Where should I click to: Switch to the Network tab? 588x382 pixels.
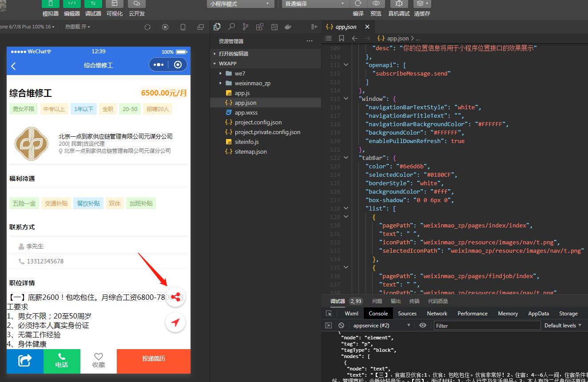click(x=437, y=313)
